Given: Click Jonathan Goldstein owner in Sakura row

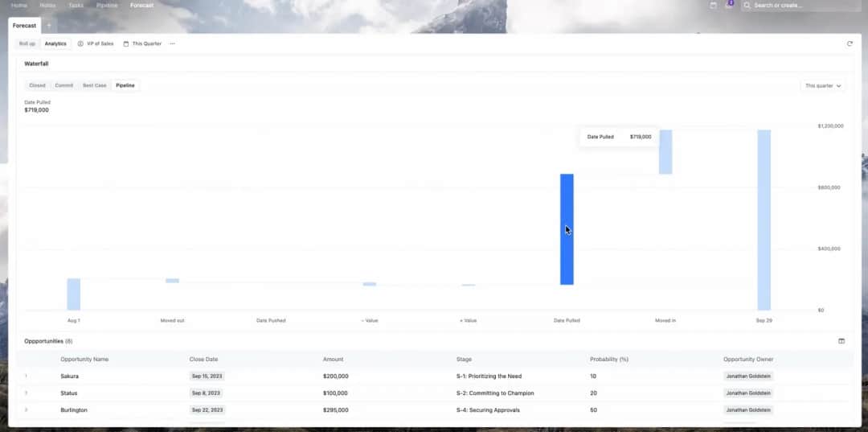Looking at the screenshot, I should 748,376.
